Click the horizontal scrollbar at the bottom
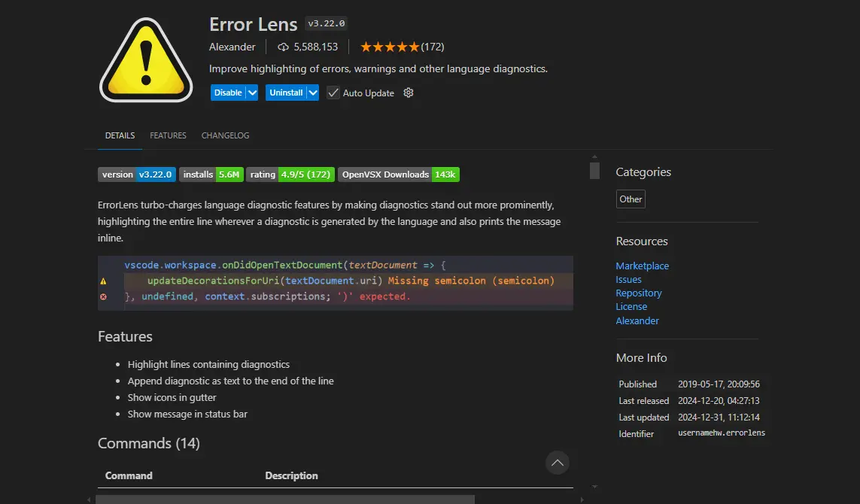 pyautogui.click(x=285, y=499)
